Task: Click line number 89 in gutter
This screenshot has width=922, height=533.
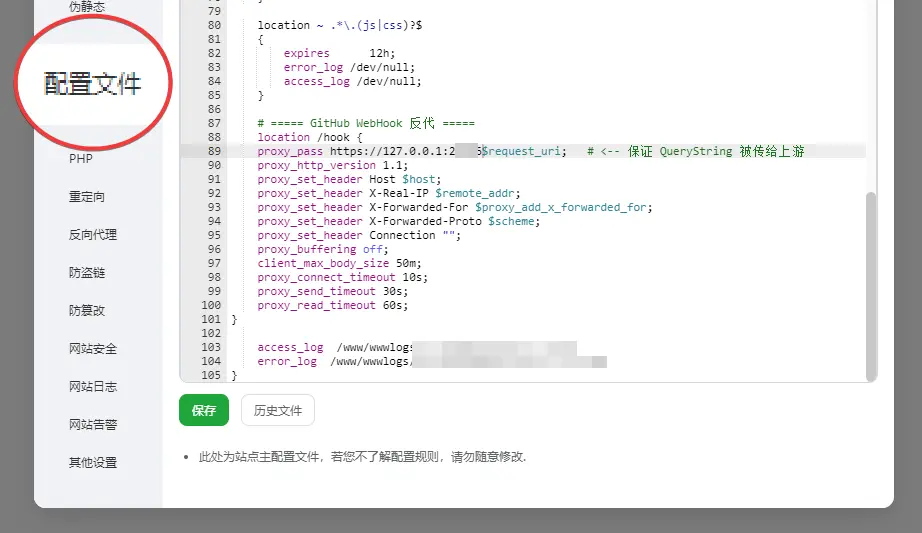Action: 214,151
